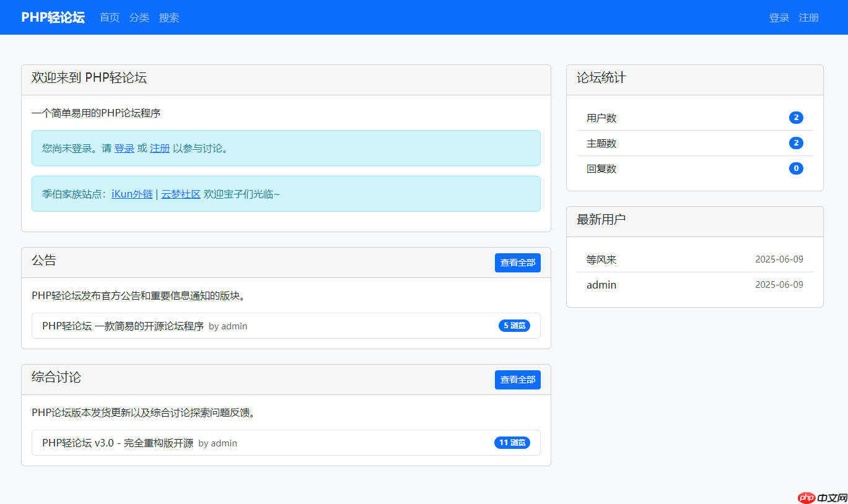
Task: Click the 回复数 count badge showing 0
Action: click(x=796, y=168)
